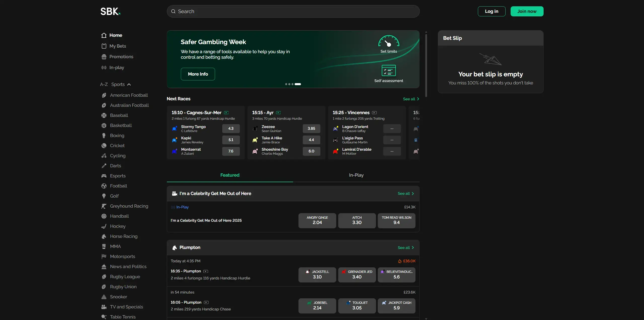
Task: Open Greyhound Racing sport in sidebar
Action: (x=129, y=206)
